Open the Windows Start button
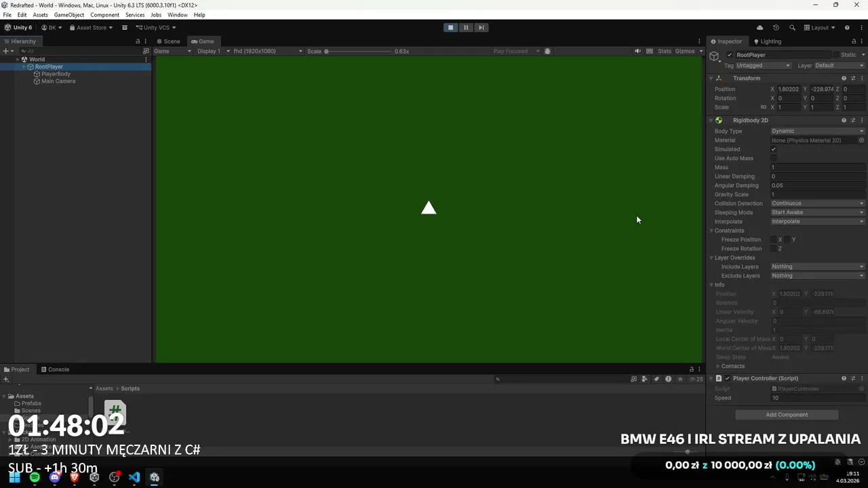 tap(14, 477)
